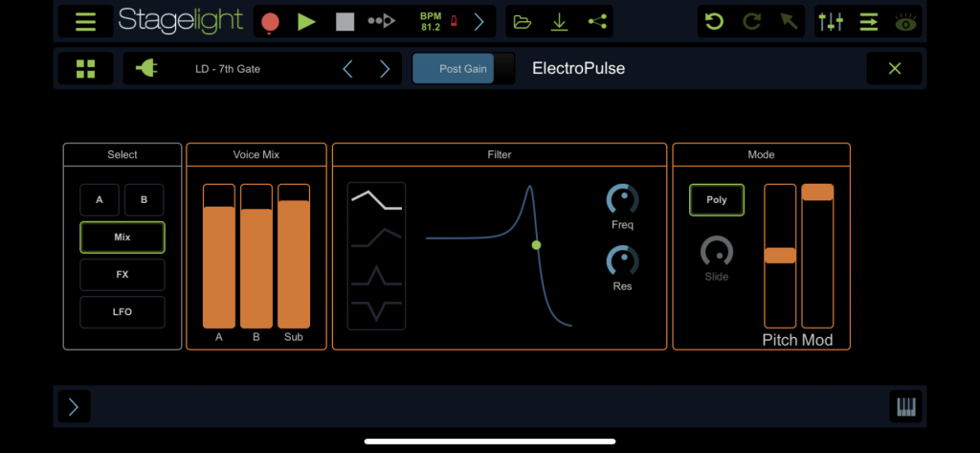
Task: Switch to the FX page
Action: pyautogui.click(x=122, y=275)
